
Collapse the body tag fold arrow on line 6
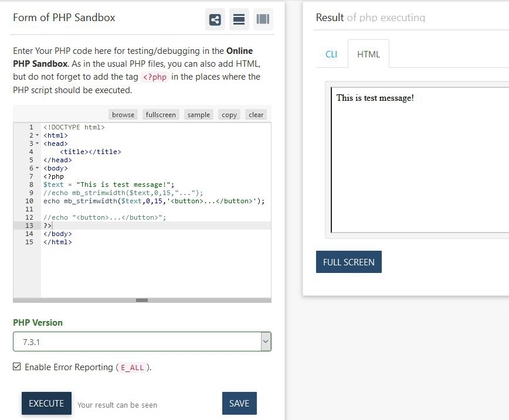pyautogui.click(x=37, y=168)
